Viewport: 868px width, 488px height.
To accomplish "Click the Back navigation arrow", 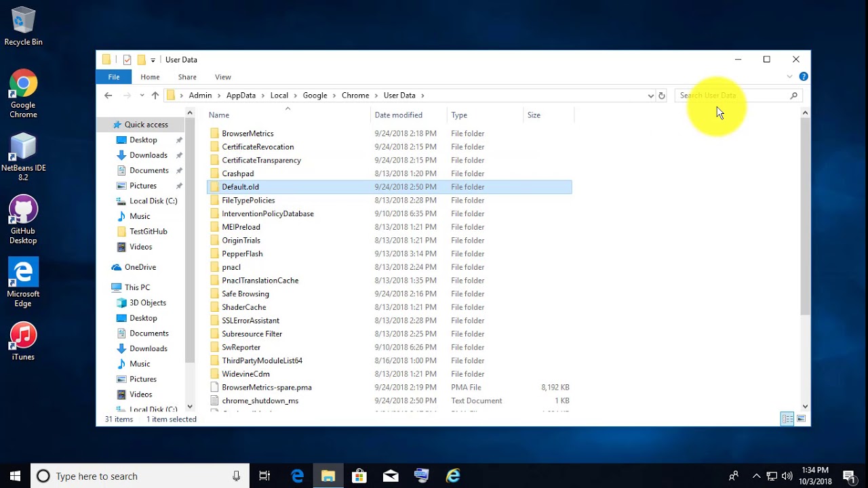I will click(108, 96).
